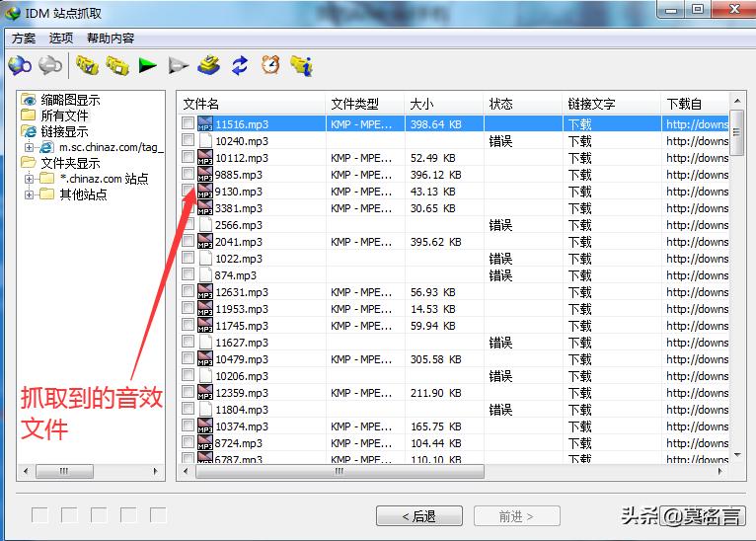Click the add-to-queue toolbar icon with green arrow

(x=209, y=65)
